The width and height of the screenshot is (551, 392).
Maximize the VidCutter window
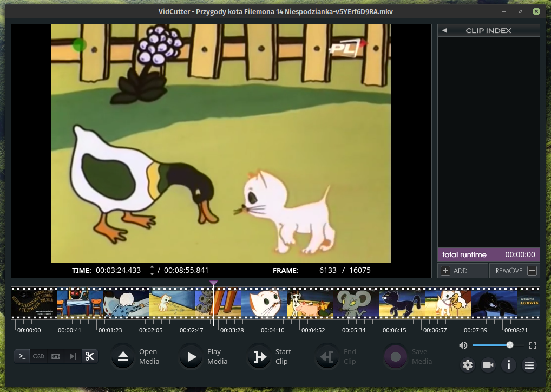click(520, 11)
